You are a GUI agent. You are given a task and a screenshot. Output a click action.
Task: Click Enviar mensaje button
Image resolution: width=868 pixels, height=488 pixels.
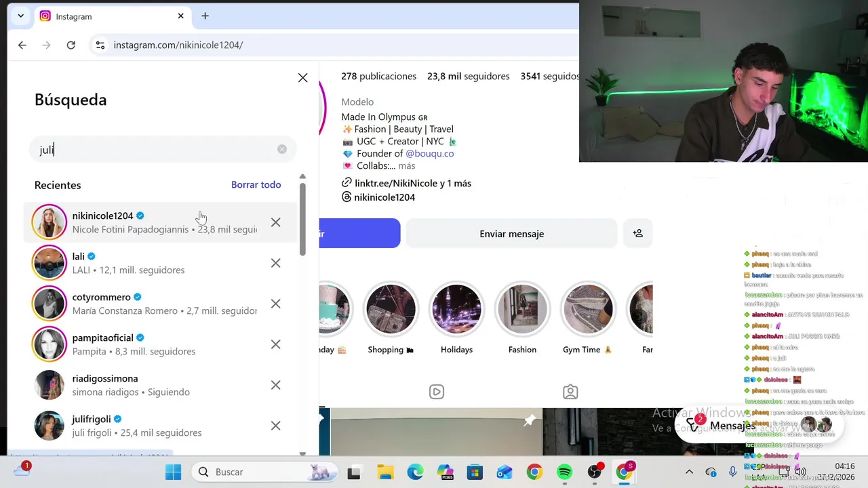pos(511,234)
